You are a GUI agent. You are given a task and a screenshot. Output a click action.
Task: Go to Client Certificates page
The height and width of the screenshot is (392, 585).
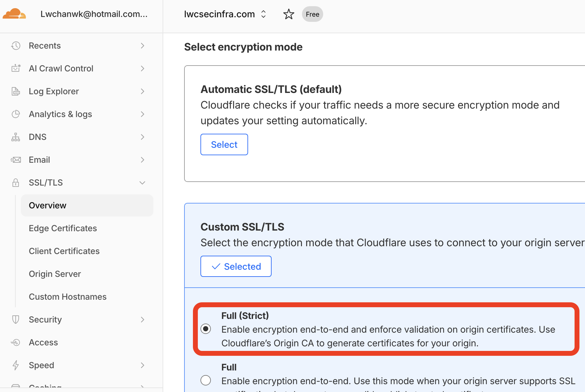64,251
